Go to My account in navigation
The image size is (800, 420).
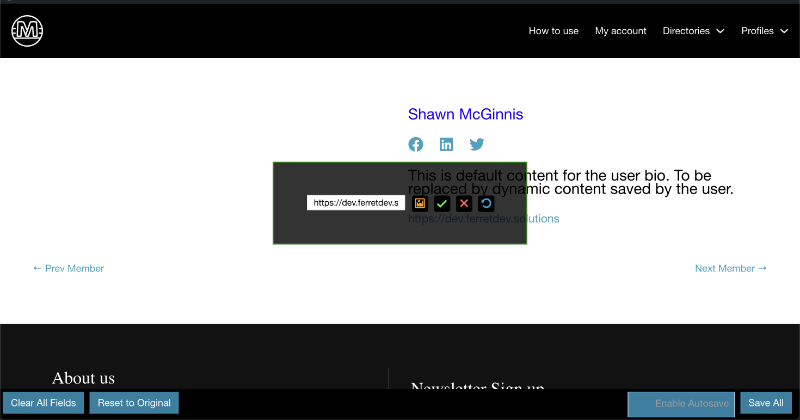(620, 31)
